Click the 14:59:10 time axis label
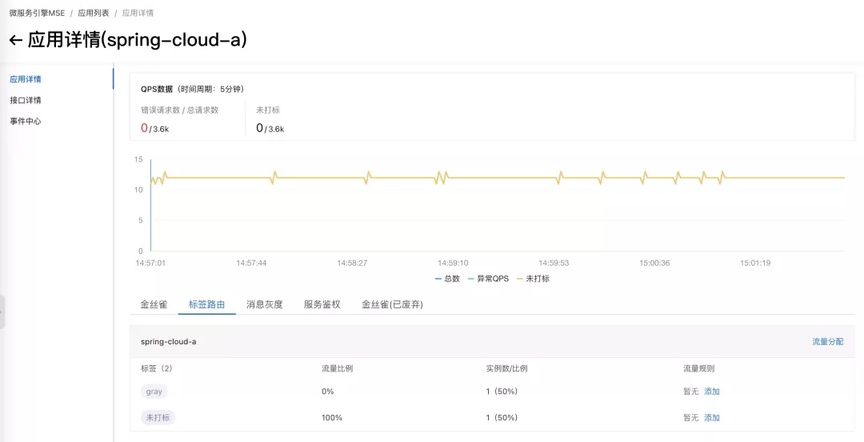This screenshot has height=442, width=864. 453,263
